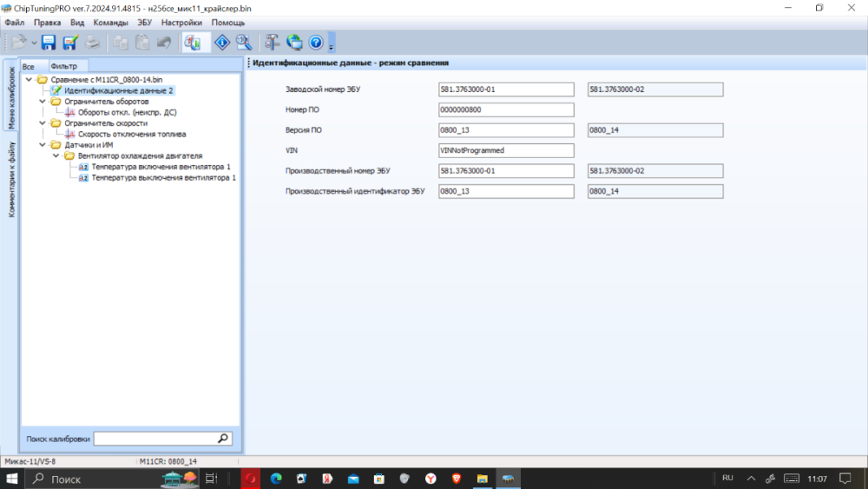Click the Микас-11/VS-8 status bar entry

30,461
